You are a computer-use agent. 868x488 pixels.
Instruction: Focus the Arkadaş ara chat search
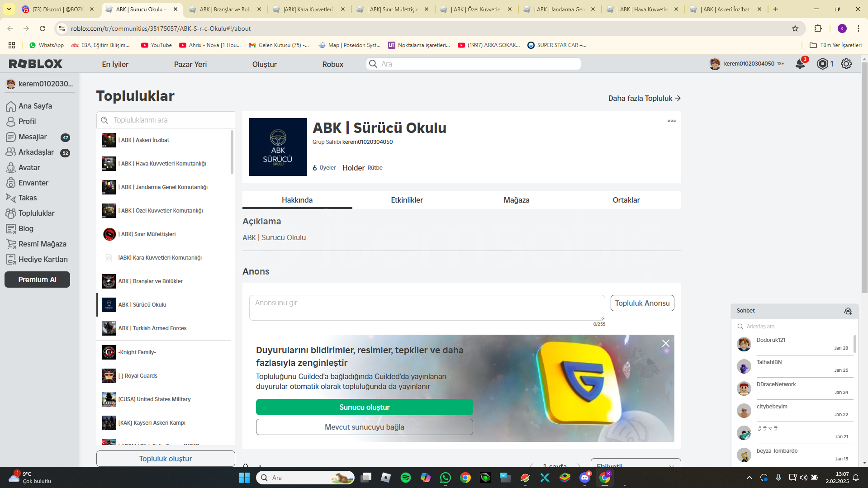pyautogui.click(x=794, y=327)
